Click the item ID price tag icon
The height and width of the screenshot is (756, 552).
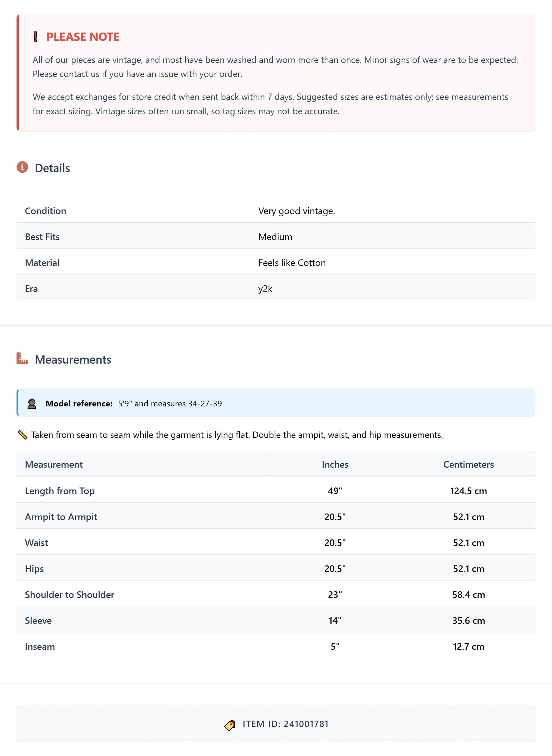[230, 725]
